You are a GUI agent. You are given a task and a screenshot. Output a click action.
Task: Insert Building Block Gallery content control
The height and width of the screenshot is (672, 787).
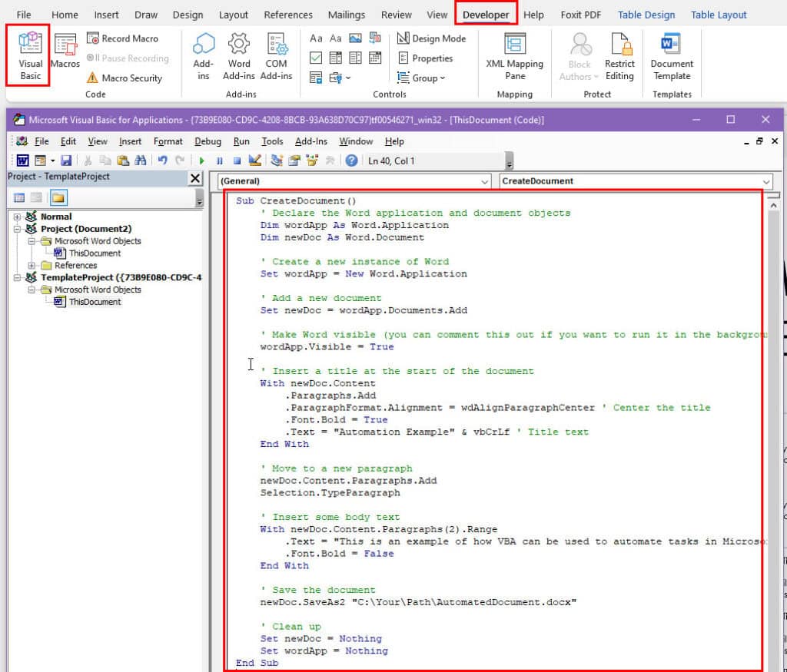coord(375,38)
